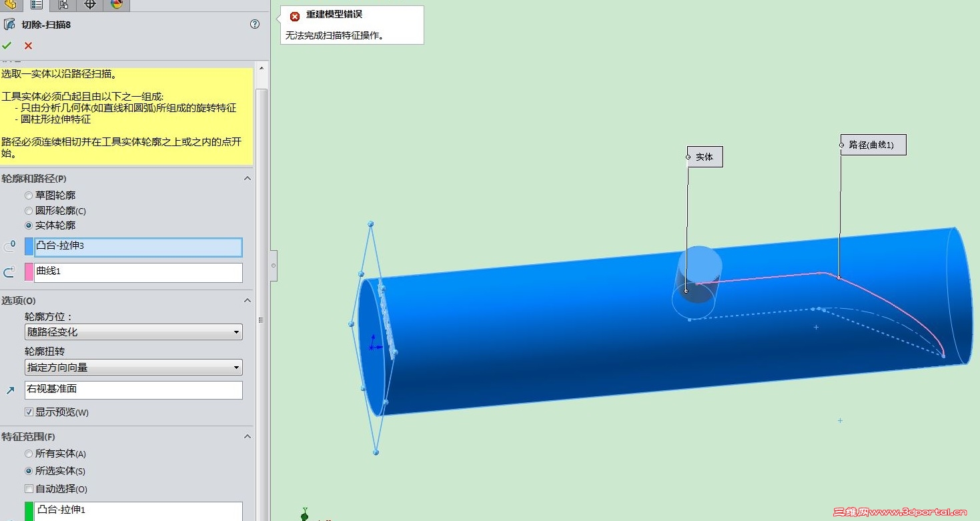The width and height of the screenshot is (980, 521).
Task: Open the 随路径变化 profile orientation dropdown
Action: pyautogui.click(x=133, y=332)
